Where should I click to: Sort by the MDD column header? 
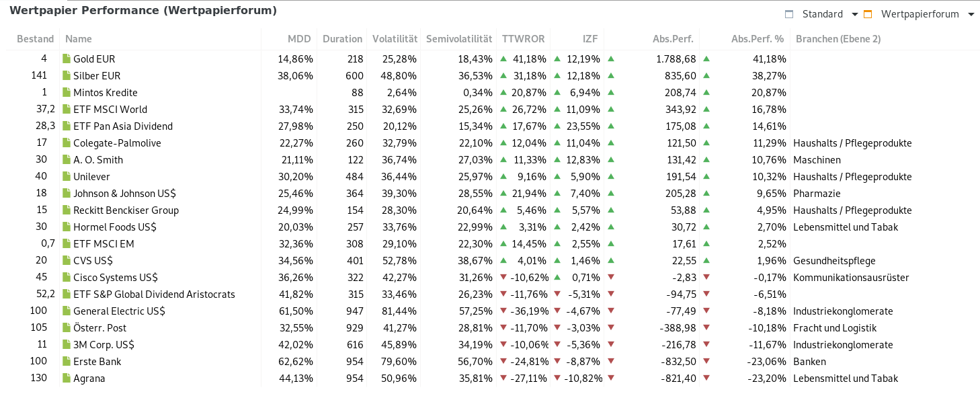coord(299,39)
